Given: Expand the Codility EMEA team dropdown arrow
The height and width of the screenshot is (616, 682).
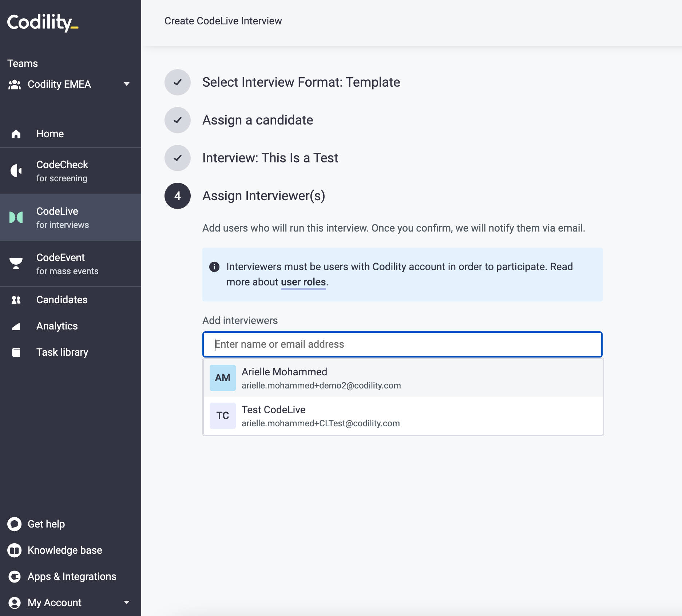Looking at the screenshot, I should tap(126, 84).
